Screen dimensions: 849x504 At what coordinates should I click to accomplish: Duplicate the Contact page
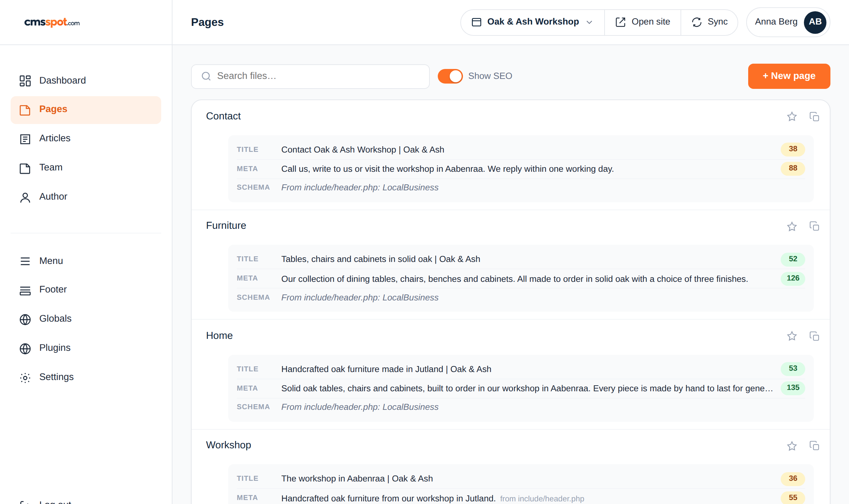(814, 116)
